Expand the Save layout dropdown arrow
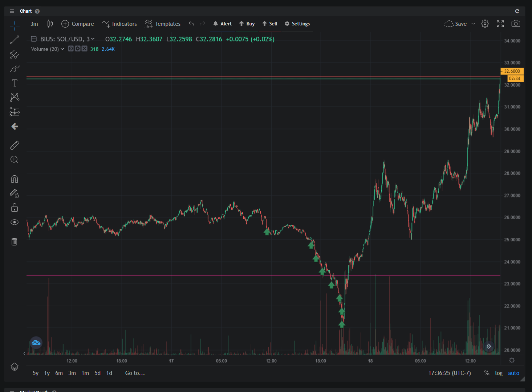Screen dimensions: 532x392 [x=473, y=24]
